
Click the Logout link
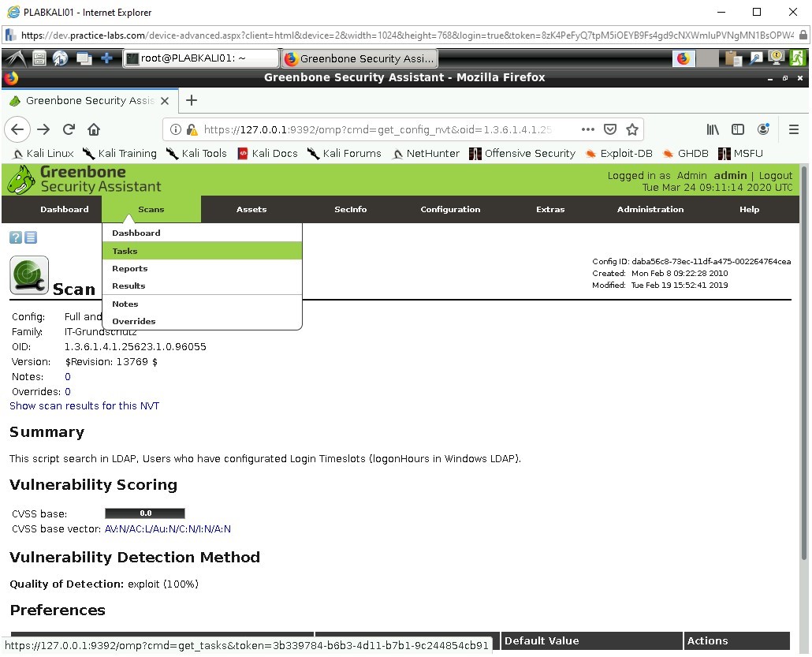pos(776,175)
